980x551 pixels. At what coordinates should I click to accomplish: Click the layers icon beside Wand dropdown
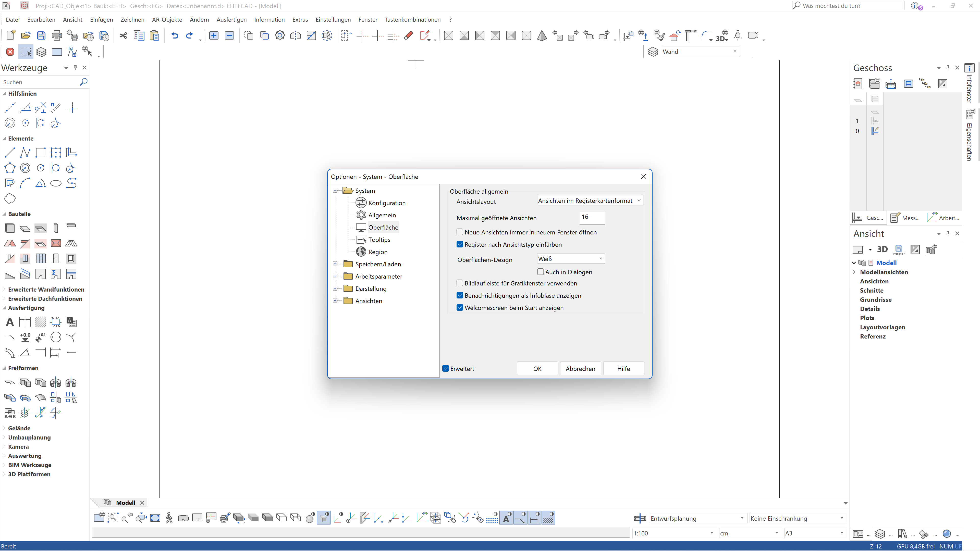pos(653,52)
